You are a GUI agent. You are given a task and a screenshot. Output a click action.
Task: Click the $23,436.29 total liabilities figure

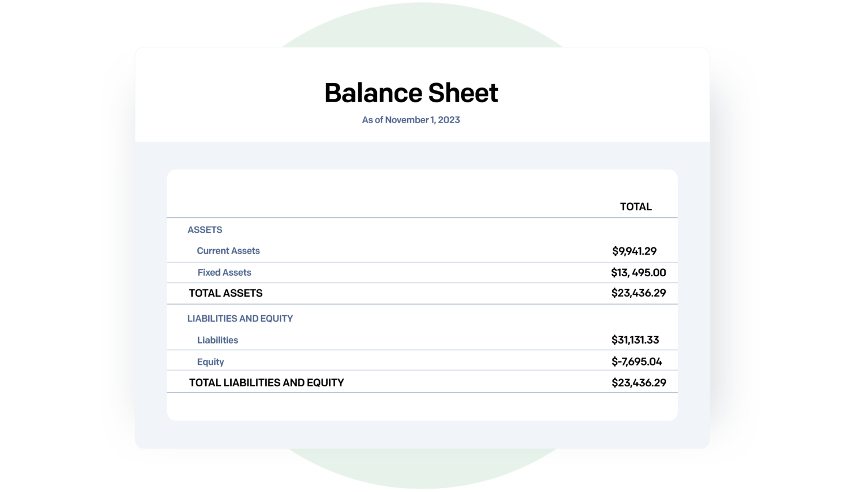(639, 382)
